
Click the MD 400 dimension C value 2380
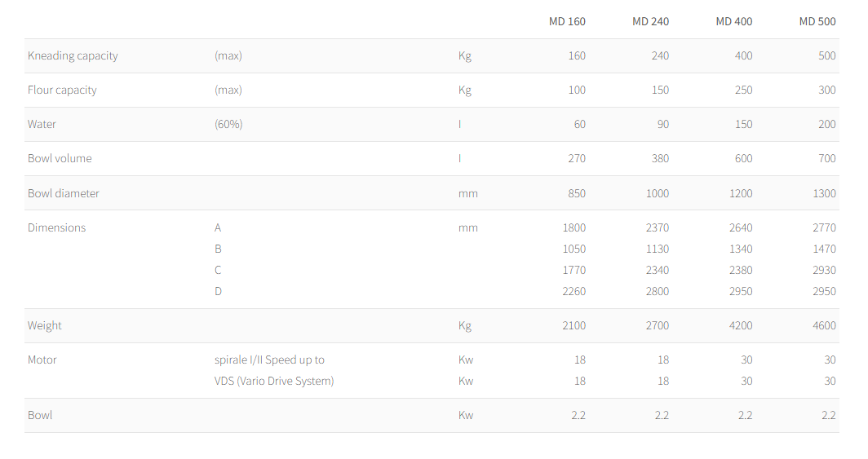[x=741, y=270]
